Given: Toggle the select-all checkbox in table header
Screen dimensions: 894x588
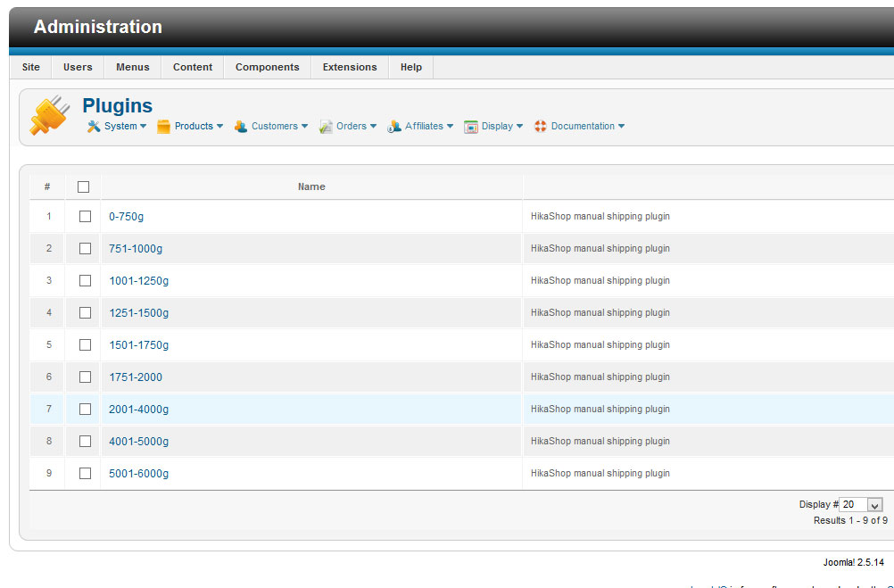Looking at the screenshot, I should coord(83,187).
